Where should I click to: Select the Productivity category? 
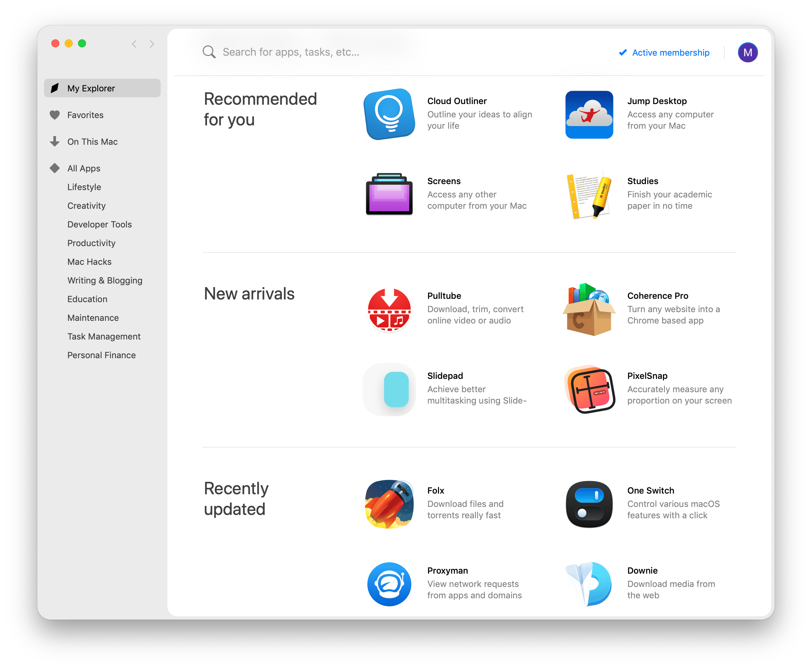[91, 242]
